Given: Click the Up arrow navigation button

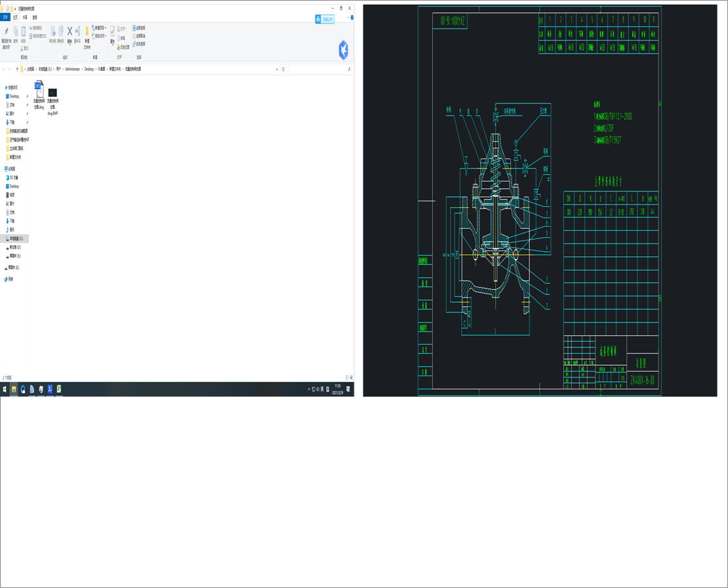Looking at the screenshot, I should pyautogui.click(x=17, y=69).
